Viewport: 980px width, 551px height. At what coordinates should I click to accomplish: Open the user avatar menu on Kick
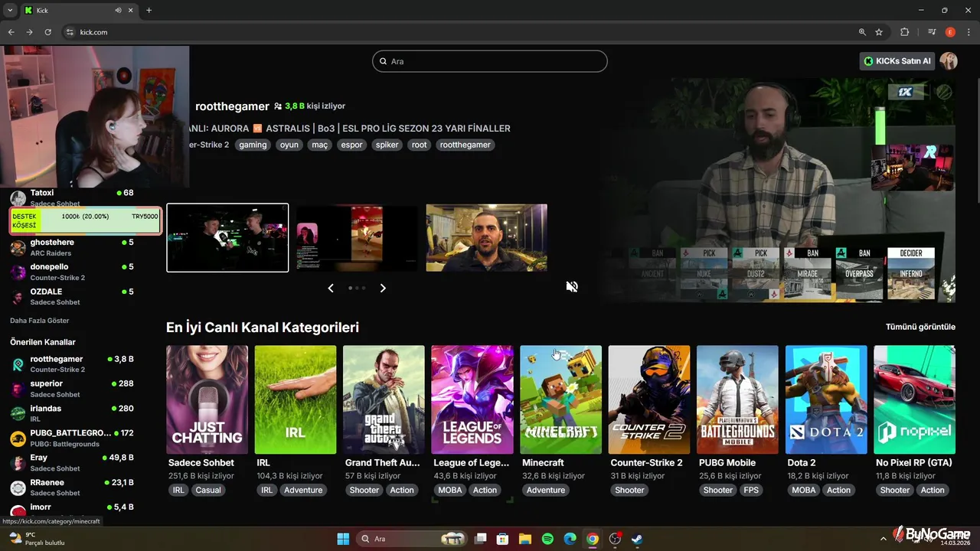pos(949,61)
